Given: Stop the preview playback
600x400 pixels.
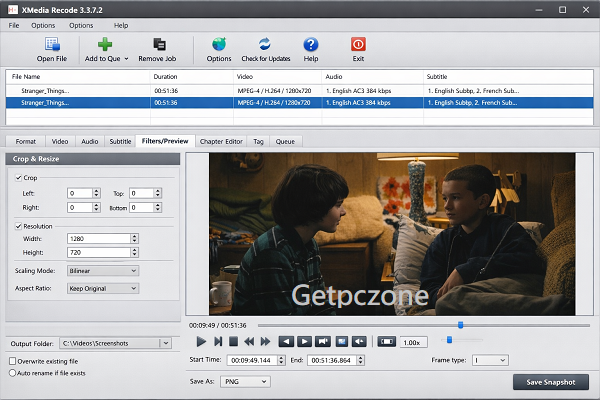Looking at the screenshot, I should click(233, 341).
